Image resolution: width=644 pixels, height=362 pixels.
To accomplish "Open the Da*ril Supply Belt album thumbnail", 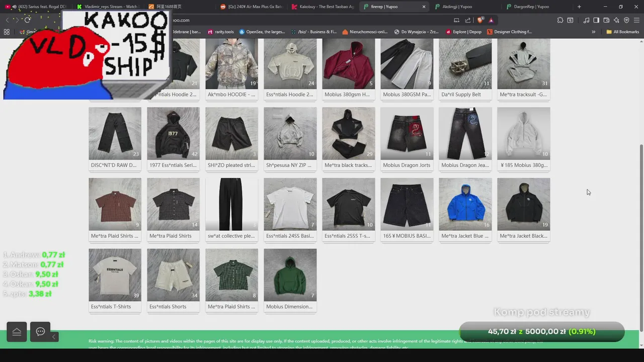I will pos(465,63).
